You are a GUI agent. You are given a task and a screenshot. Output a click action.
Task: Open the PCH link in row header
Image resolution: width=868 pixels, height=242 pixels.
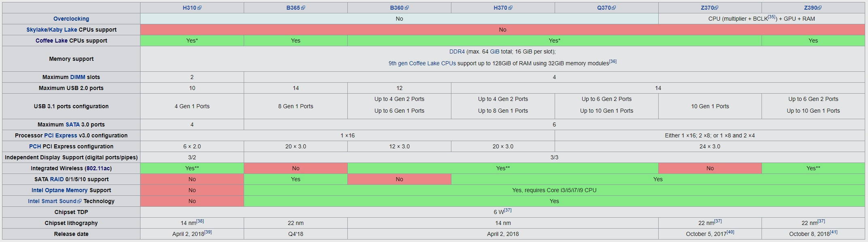click(35, 146)
